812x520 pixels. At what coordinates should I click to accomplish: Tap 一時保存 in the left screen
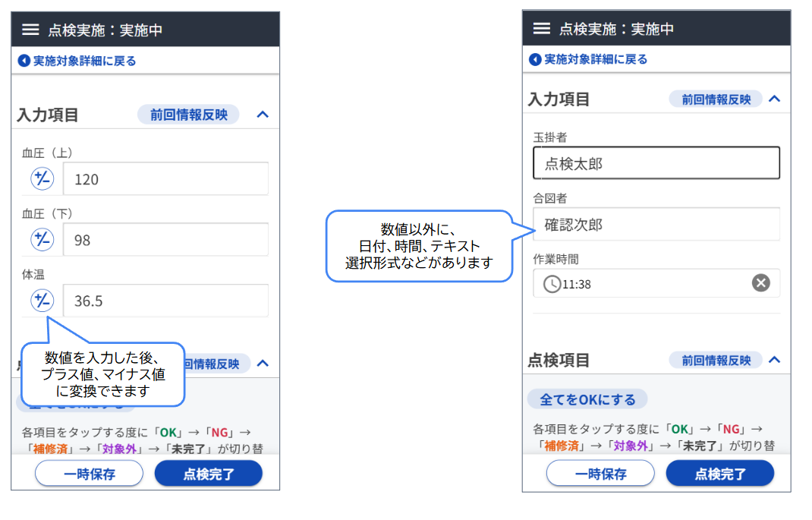click(89, 474)
